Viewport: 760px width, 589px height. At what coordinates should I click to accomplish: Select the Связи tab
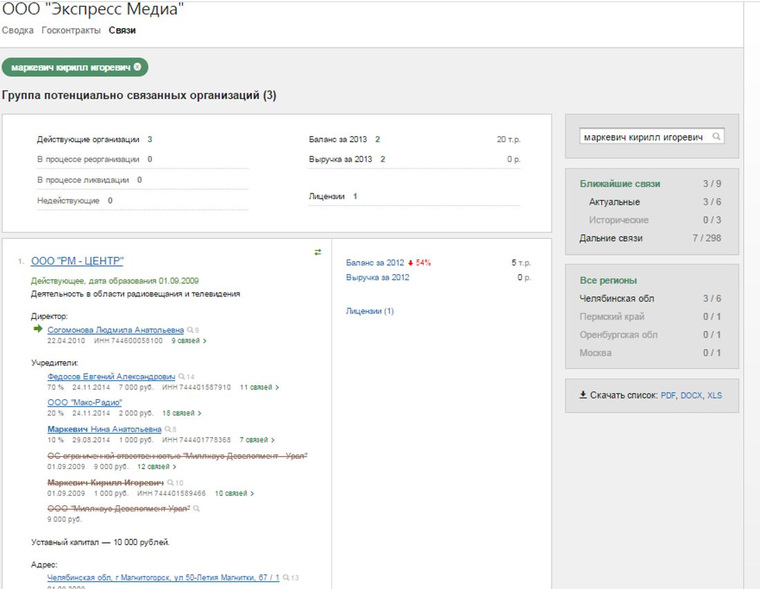(x=122, y=30)
